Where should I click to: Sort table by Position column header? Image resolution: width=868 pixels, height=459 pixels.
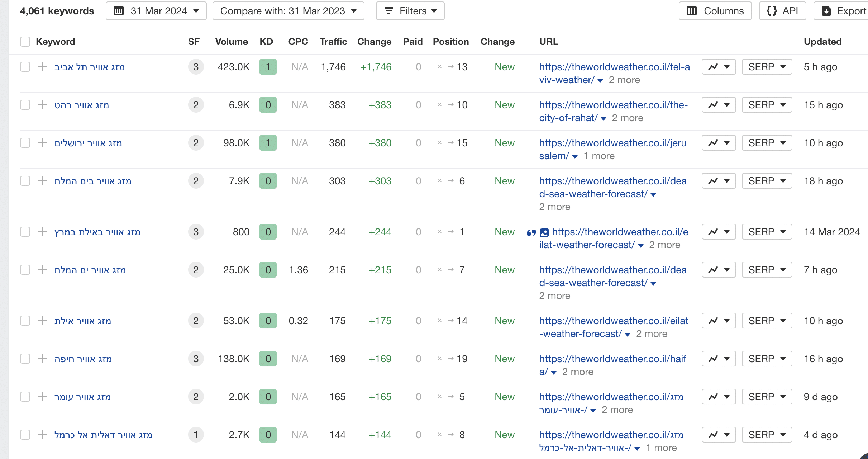[x=451, y=42]
